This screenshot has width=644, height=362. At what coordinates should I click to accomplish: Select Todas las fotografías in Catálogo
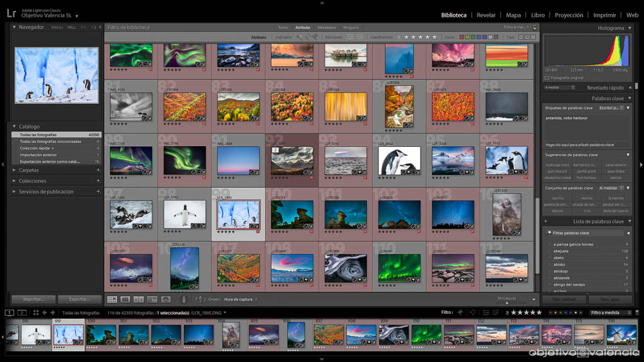[x=56, y=135]
